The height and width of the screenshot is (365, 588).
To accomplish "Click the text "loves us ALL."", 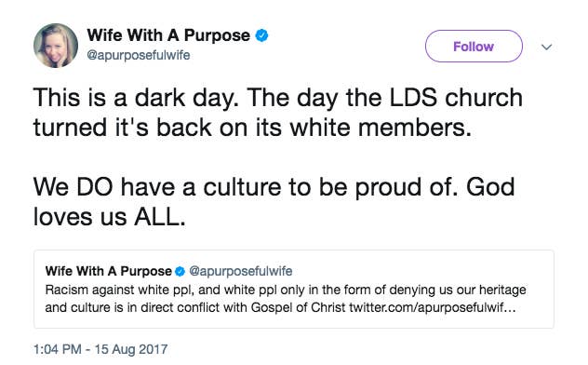I will (x=110, y=217).
